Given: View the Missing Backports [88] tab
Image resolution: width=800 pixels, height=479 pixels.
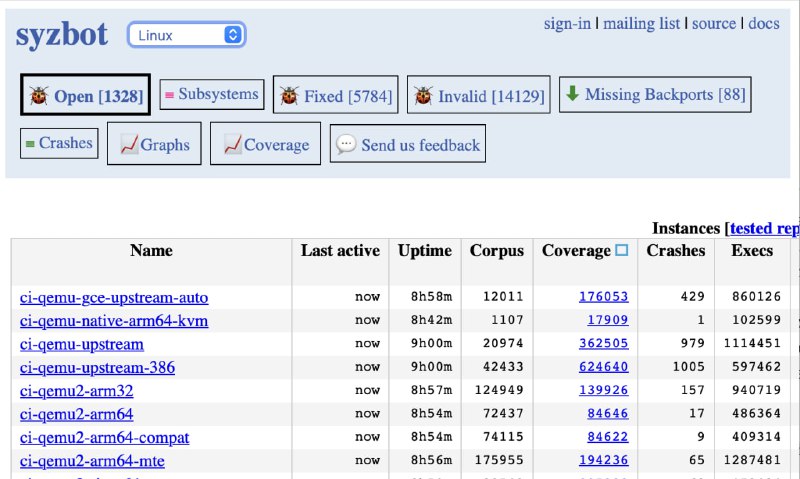Looking at the screenshot, I should click(655, 94).
